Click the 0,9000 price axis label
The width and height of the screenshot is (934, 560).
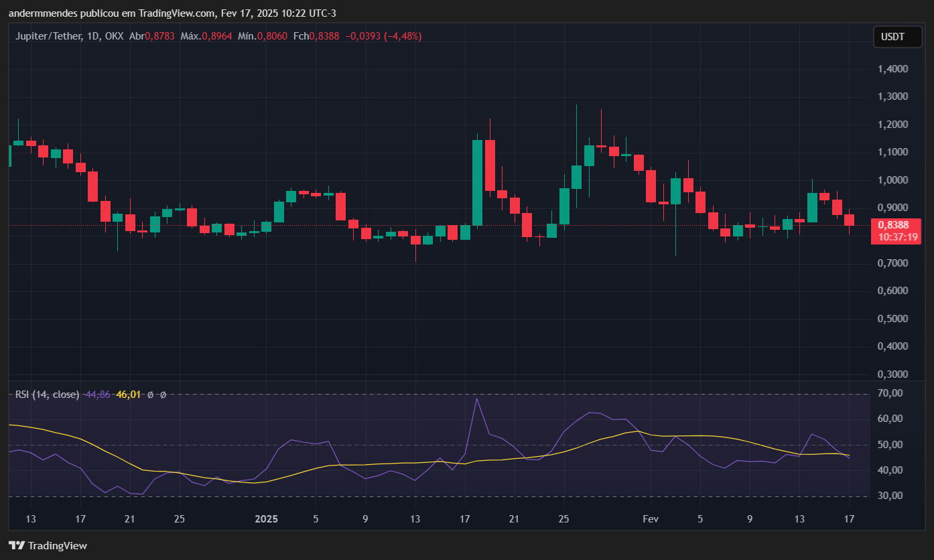pos(894,208)
